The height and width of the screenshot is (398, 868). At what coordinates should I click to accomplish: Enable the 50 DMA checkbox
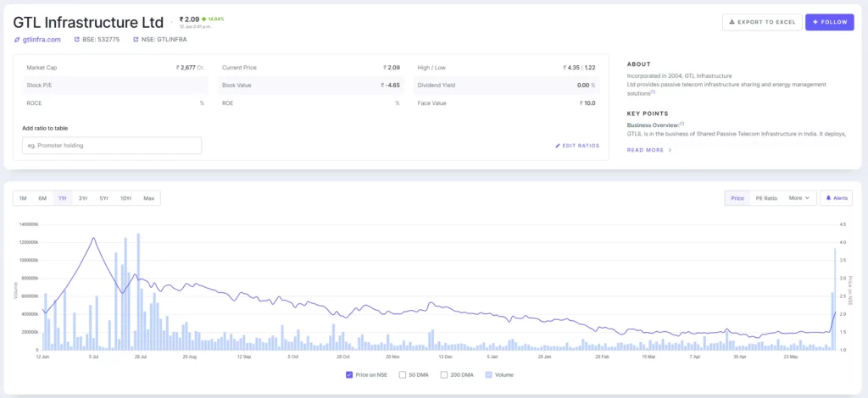[402, 374]
